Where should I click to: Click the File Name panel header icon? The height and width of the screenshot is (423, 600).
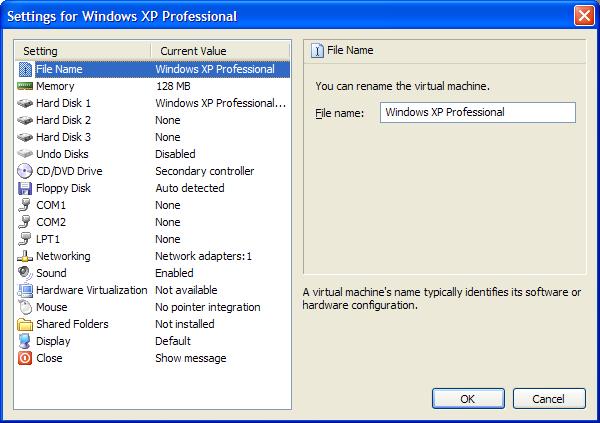(x=317, y=50)
